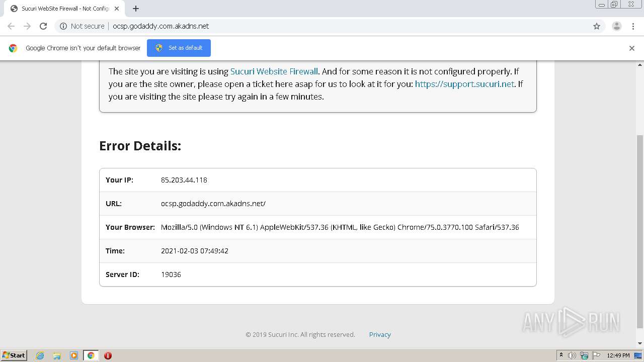Open Chrome's three-dot menu
644x362 pixels.
tap(633, 26)
